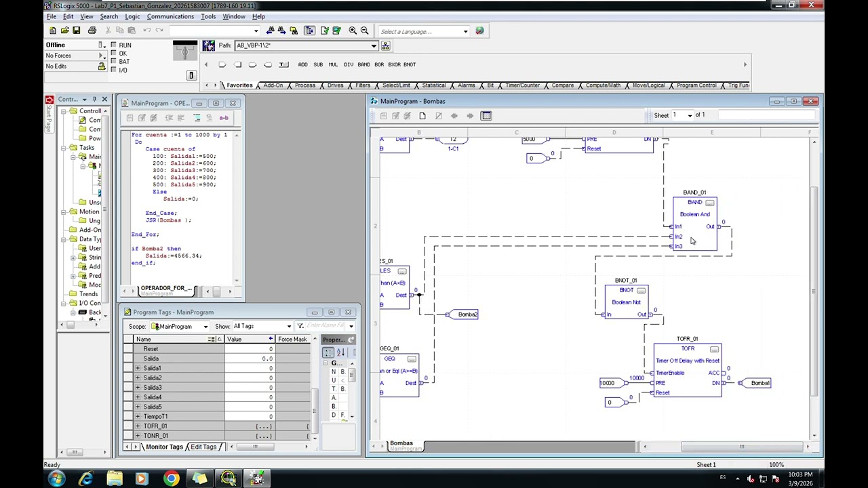Click the Zoom Out magnifier icon
The width and height of the screenshot is (868, 488).
(x=364, y=30)
